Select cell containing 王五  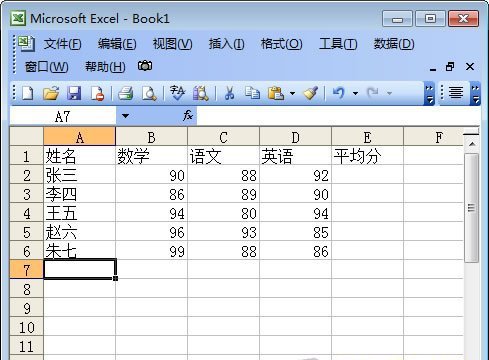click(79, 212)
